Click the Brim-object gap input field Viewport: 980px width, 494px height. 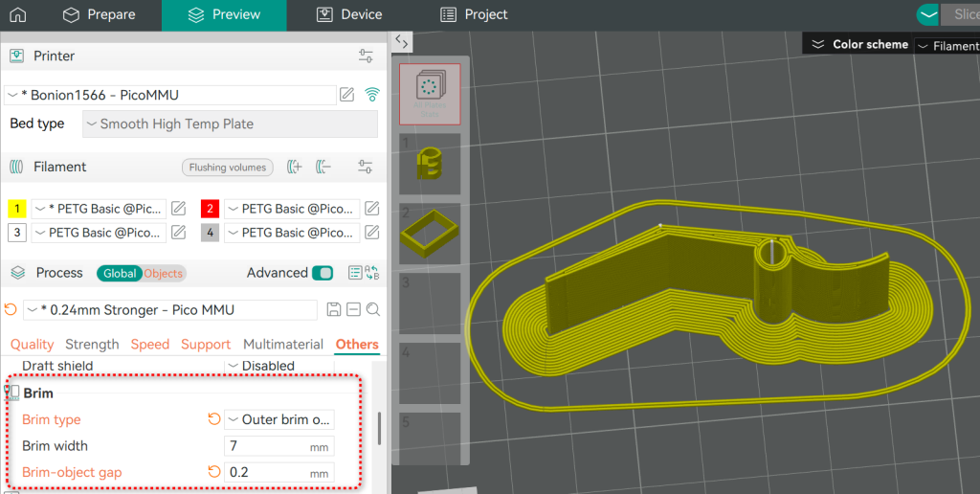click(278, 472)
